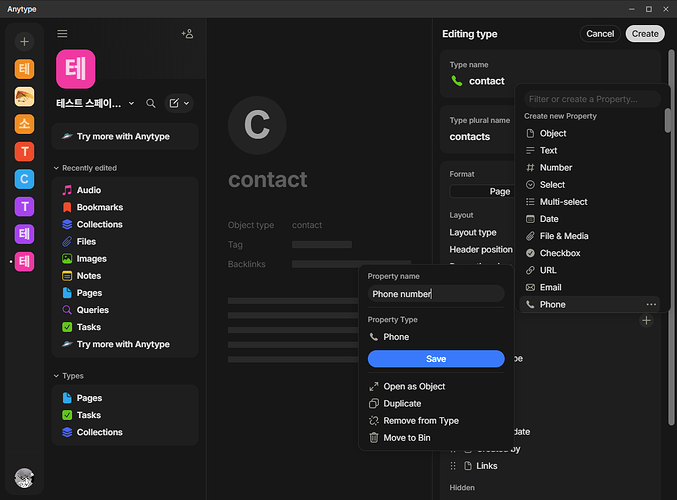This screenshot has height=500, width=677.
Task: Select Open as Object
Action: click(436, 386)
